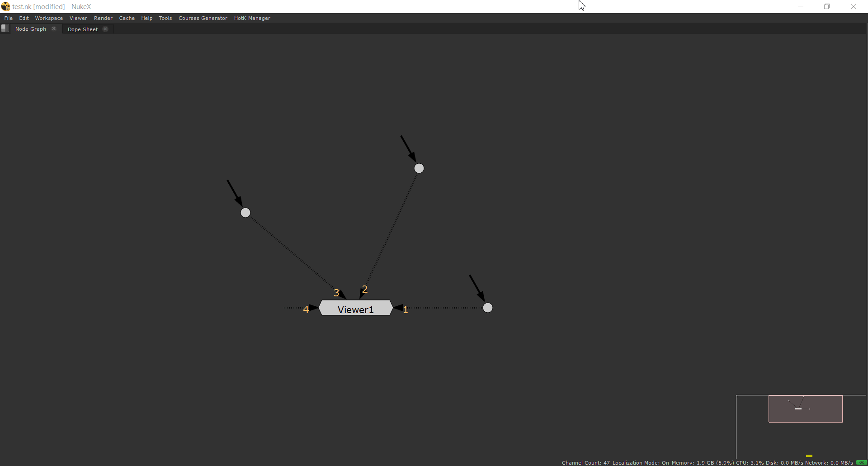Open the Workspace menu

click(x=48, y=18)
